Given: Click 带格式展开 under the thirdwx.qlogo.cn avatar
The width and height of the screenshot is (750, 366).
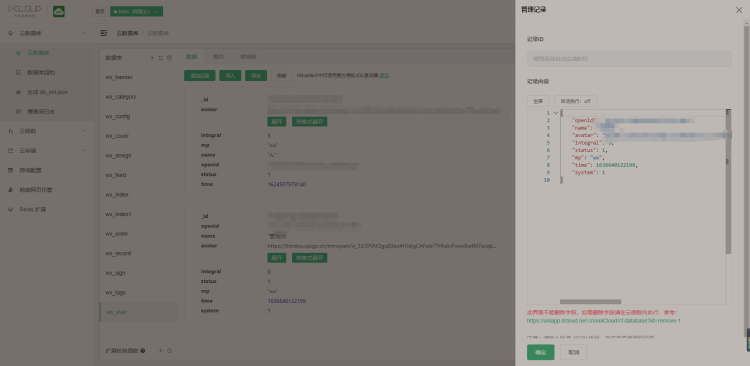Looking at the screenshot, I should coord(309,258).
